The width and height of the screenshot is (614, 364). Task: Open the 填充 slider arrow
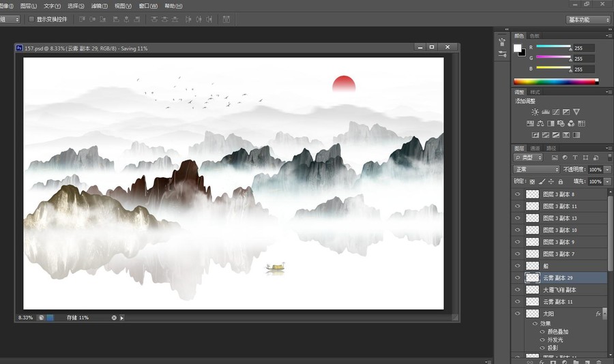(607, 181)
